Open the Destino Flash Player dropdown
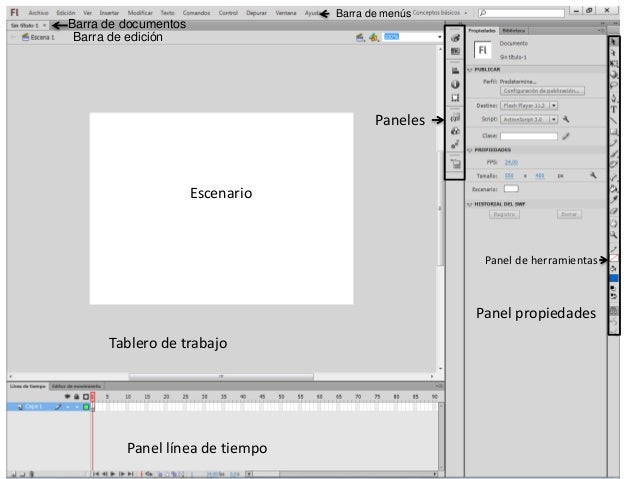Image resolution: width=638 pixels, height=479 pixels. (554, 104)
